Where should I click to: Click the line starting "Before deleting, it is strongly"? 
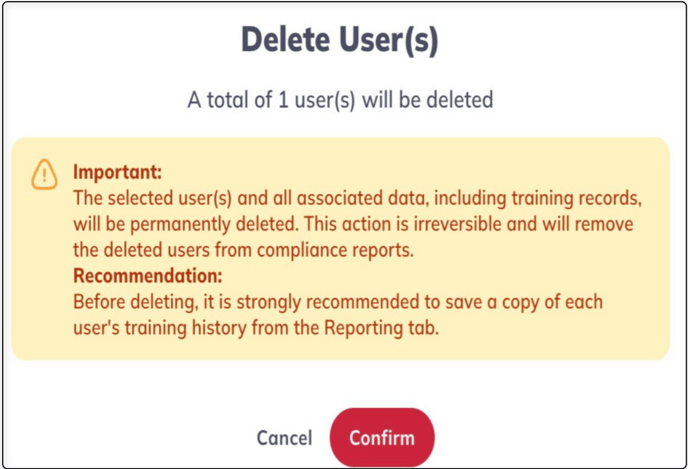pyautogui.click(x=338, y=302)
